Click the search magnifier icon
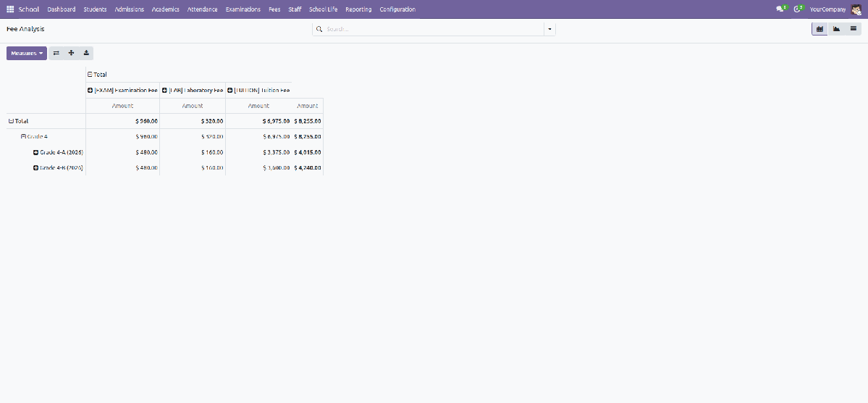 (x=319, y=29)
